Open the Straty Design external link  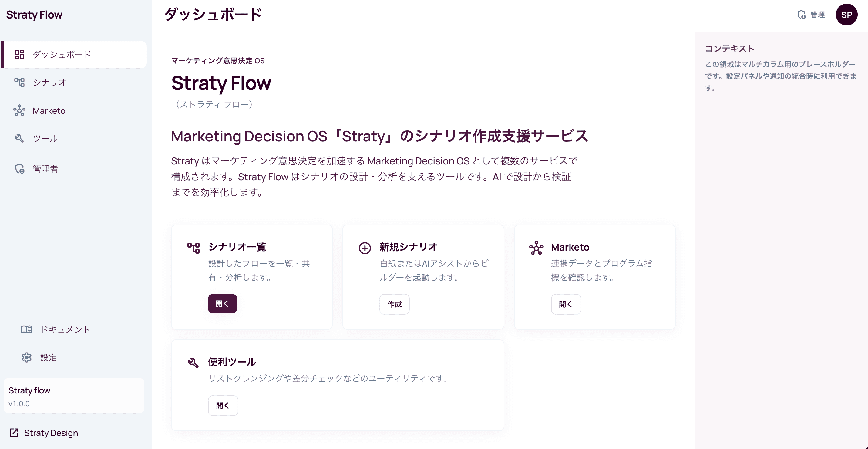click(44, 433)
